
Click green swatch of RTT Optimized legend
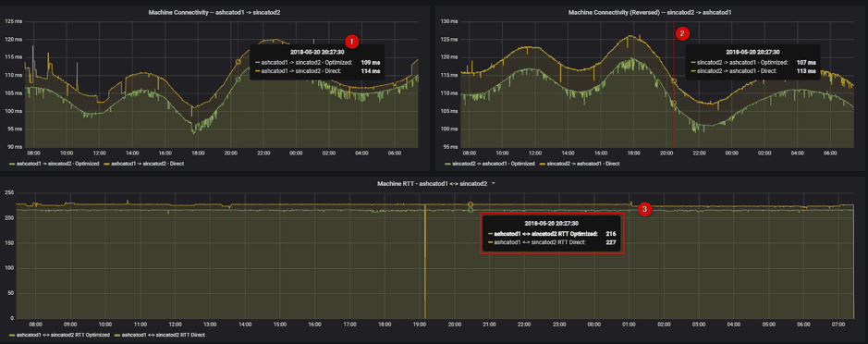click(12, 335)
